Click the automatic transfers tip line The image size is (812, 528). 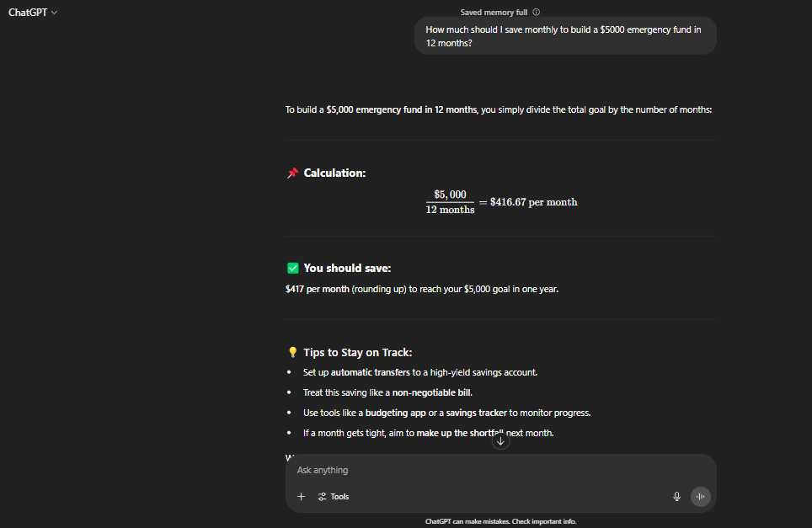[420, 372]
